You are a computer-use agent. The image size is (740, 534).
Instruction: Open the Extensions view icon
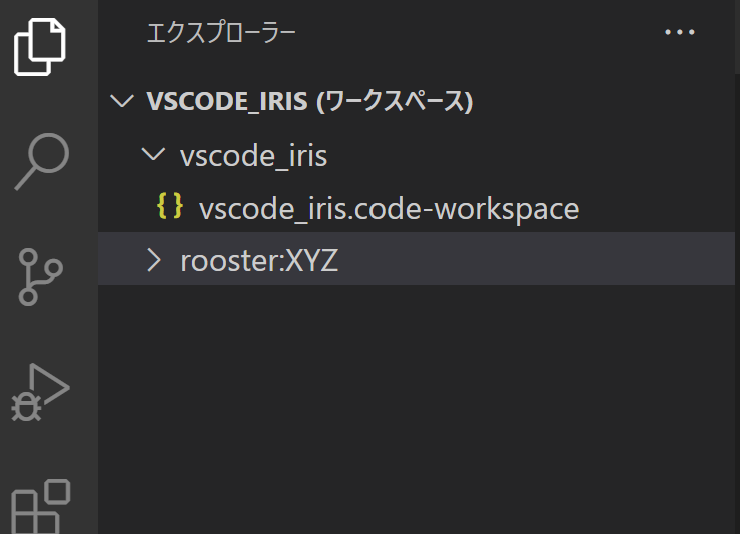[x=42, y=507]
